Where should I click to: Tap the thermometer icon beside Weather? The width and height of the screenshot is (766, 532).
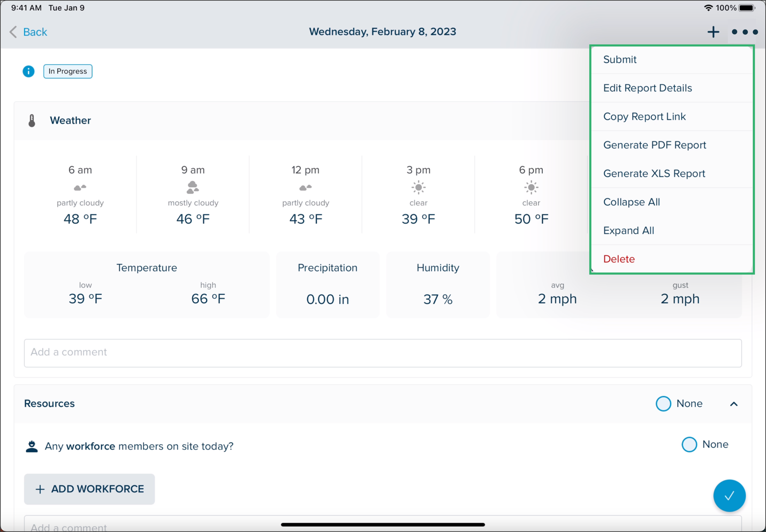[x=32, y=120]
